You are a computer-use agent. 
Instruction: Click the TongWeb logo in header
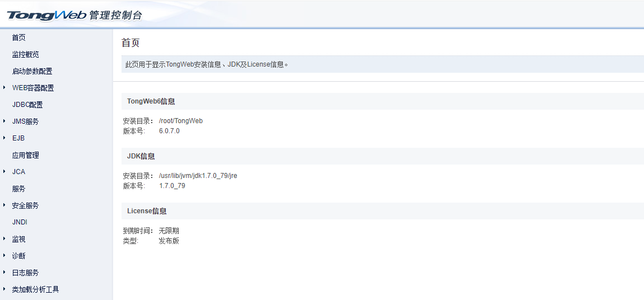[x=47, y=15]
